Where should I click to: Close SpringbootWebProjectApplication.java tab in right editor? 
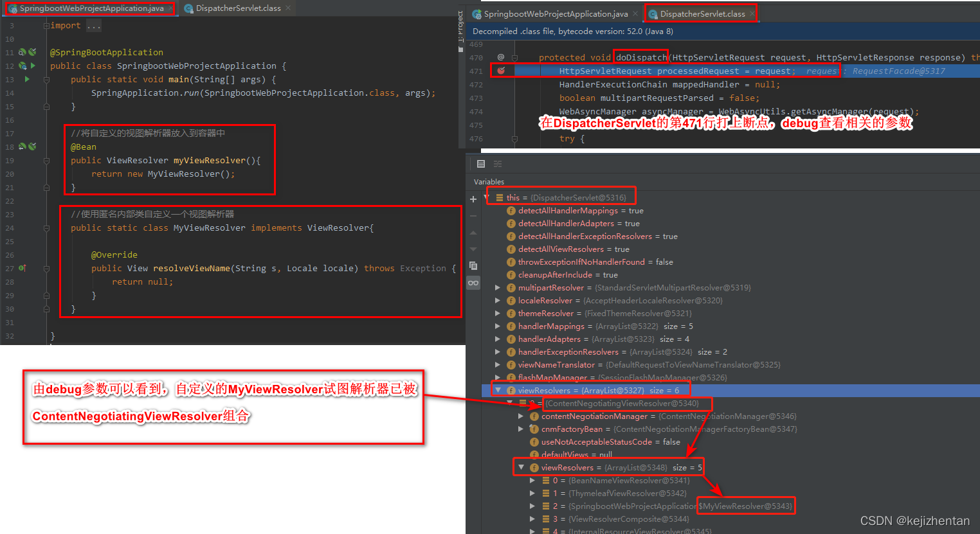635,13
